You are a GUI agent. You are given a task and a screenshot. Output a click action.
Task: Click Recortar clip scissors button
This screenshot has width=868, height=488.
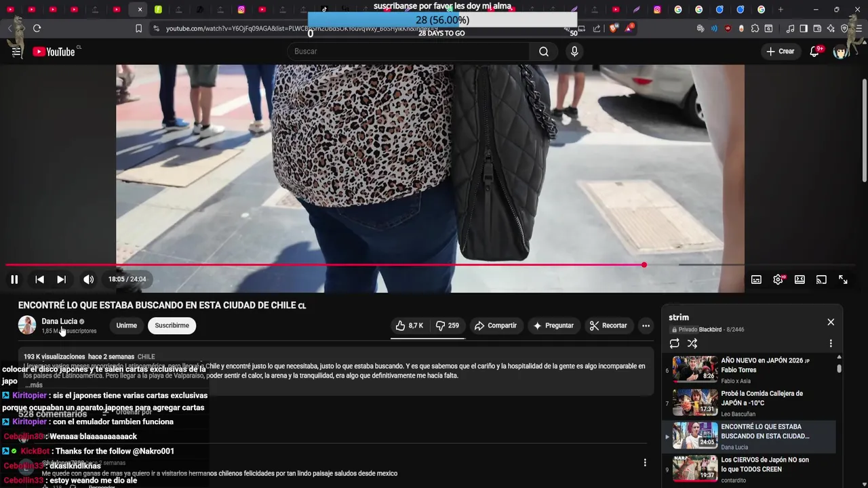tap(608, 325)
